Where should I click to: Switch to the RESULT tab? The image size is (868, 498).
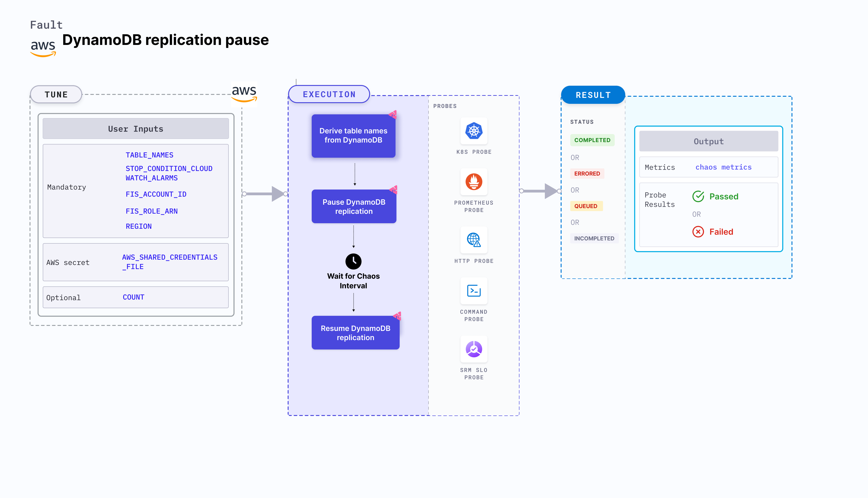(593, 95)
